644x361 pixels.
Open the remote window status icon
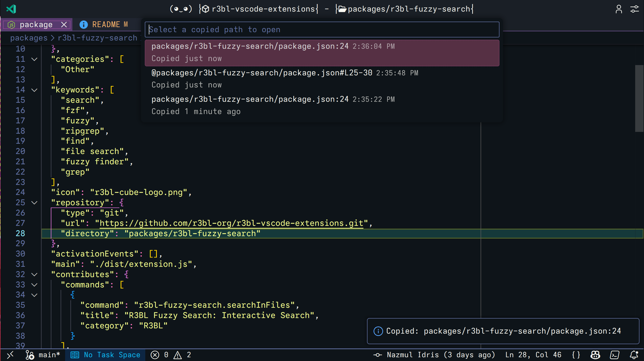coord(10,355)
